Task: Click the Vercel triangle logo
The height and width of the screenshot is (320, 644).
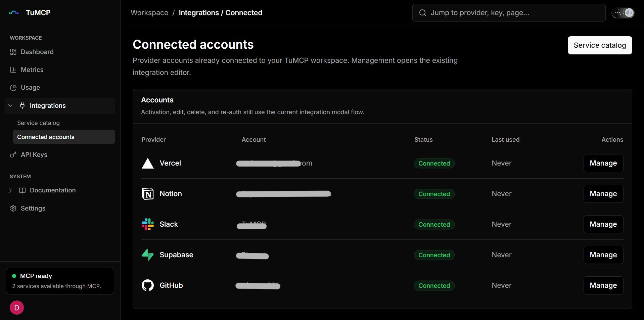Action: pos(148,163)
